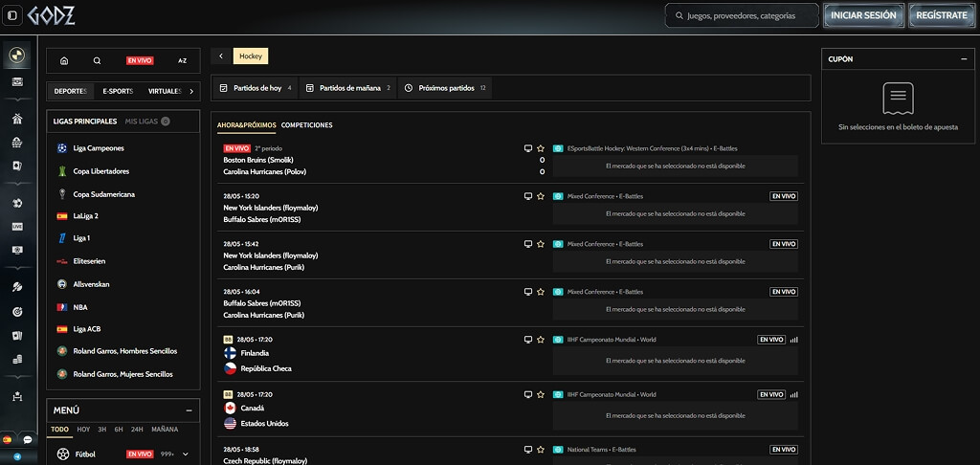Select the E-Sports tab
This screenshot has width=980, height=465.
pos(118,91)
